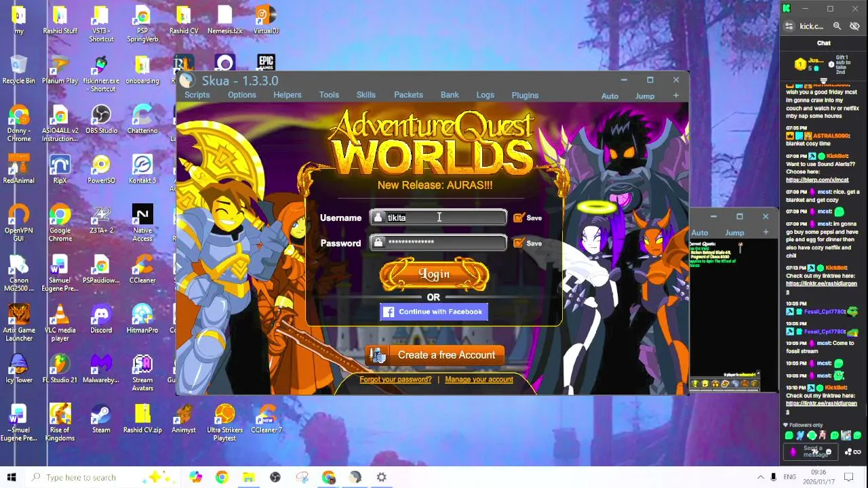This screenshot has width=868, height=488.
Task: Click the zoom magnifier icon in Kick window
Action: [837, 26]
